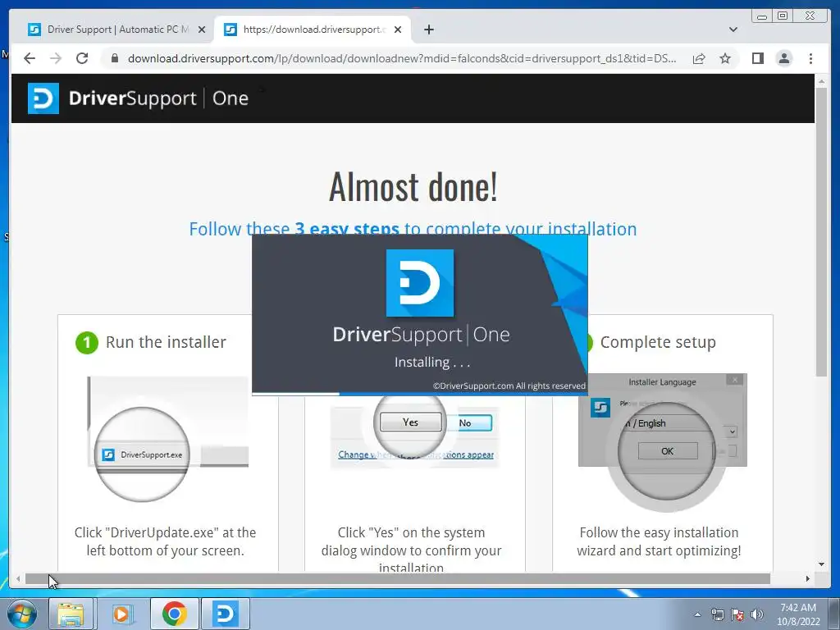The height and width of the screenshot is (630, 840).
Task: Open Windows Explorer from the taskbar
Action: tap(71, 614)
